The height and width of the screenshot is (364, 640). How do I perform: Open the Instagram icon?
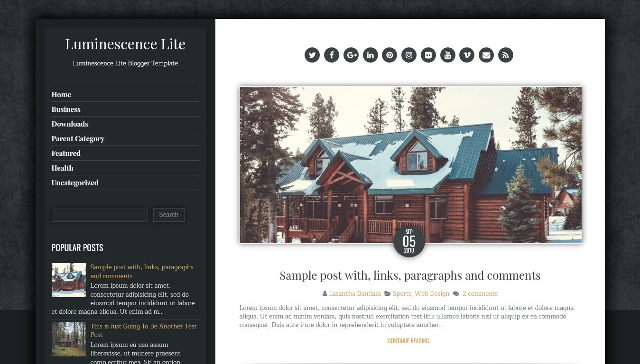pyautogui.click(x=409, y=55)
